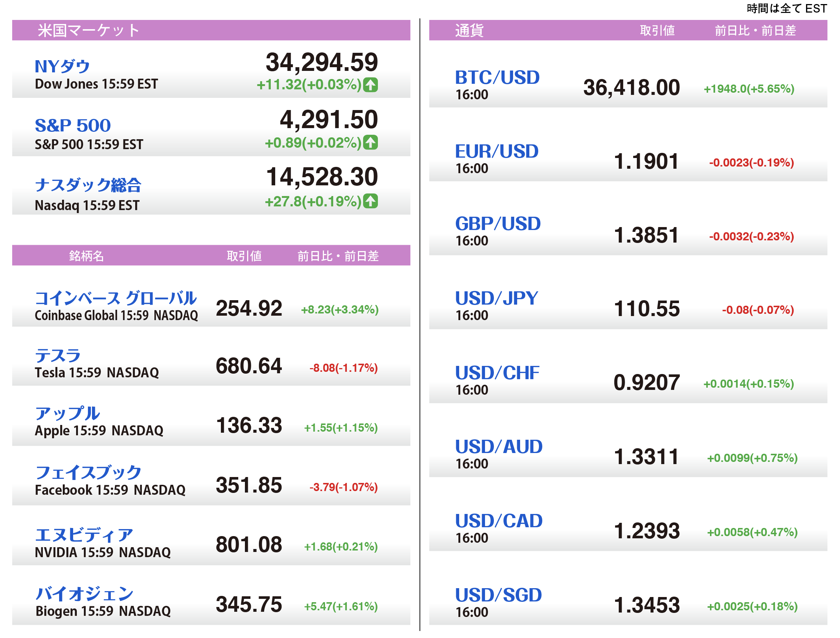This screenshot has height=638, width=840.
Task: Click the green up arrow beside S&P 500 change
Action: coord(370,143)
